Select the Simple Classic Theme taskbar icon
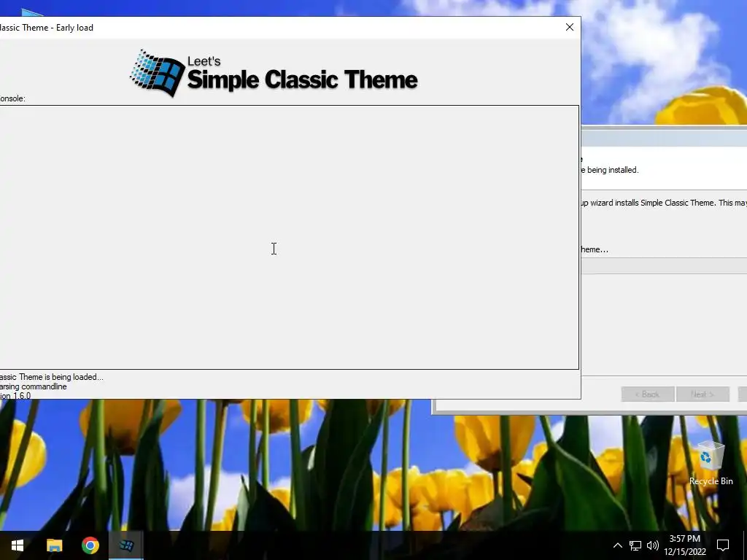Screen dimensions: 747x560 (x=126, y=545)
